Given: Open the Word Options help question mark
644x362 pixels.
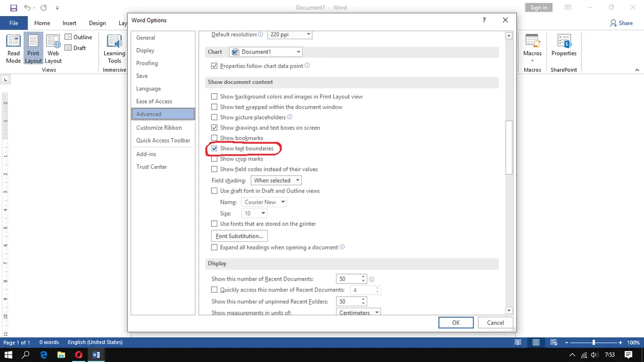Looking at the screenshot, I should (x=484, y=20).
